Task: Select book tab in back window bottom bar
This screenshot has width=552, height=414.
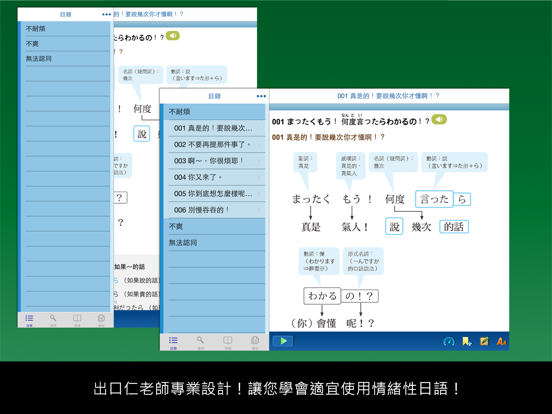Action: click(x=77, y=320)
